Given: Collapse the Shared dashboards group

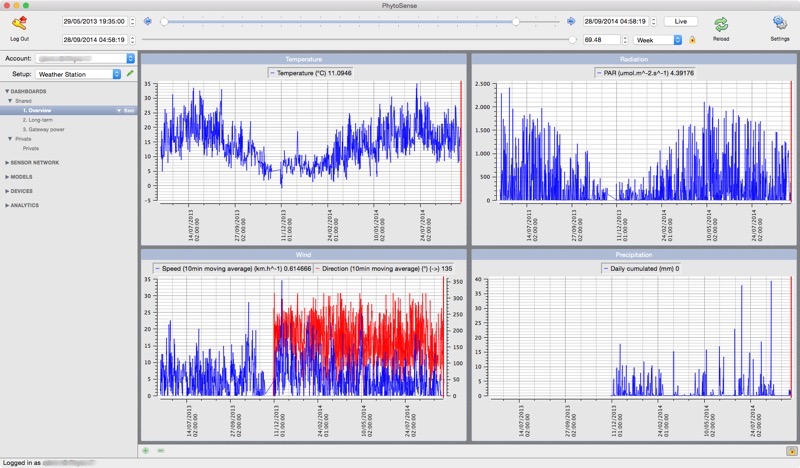Looking at the screenshot, I should pyautogui.click(x=10, y=101).
